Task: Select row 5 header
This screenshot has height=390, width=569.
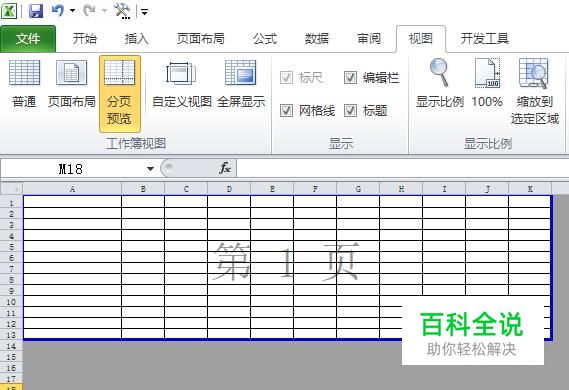Action: point(11,247)
